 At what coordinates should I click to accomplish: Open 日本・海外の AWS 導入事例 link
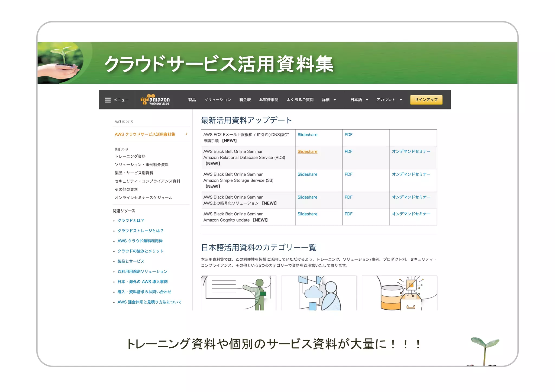click(x=143, y=282)
